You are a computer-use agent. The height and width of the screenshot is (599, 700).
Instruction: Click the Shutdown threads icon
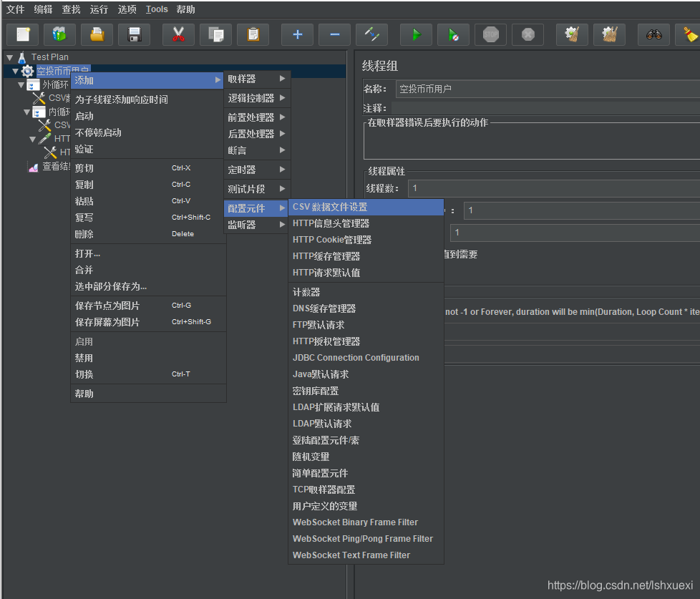point(528,34)
